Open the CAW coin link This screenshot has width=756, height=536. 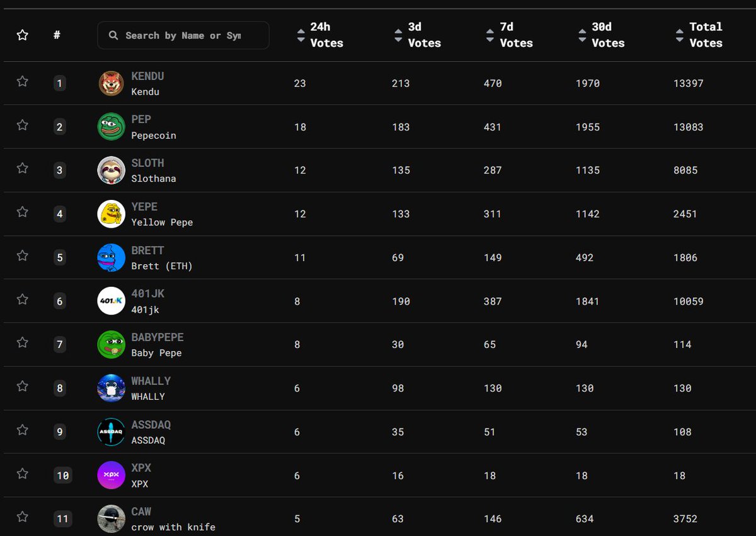pos(141,512)
